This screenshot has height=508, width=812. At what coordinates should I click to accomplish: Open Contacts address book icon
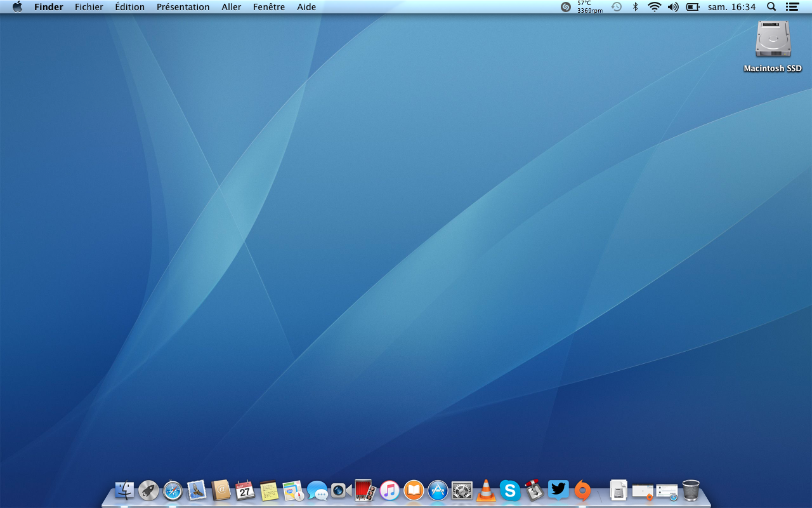click(221, 490)
